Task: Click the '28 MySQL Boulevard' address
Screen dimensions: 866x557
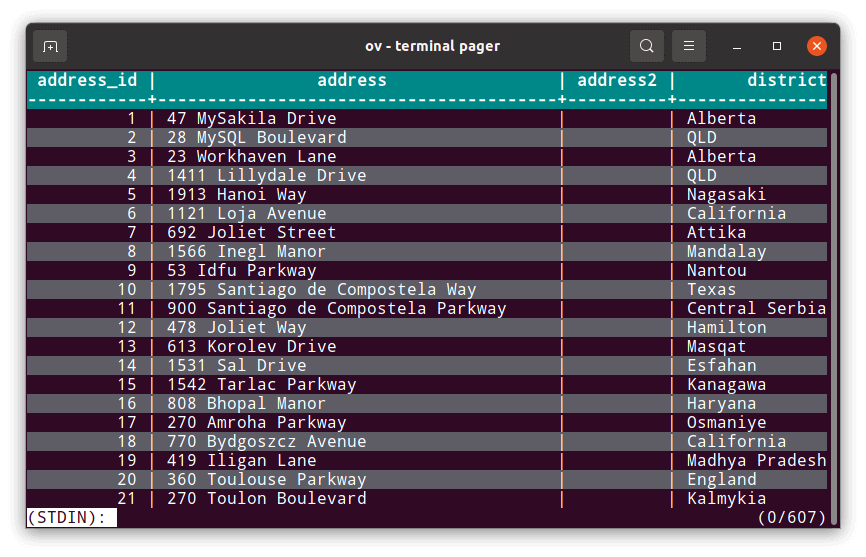Action: [x=257, y=137]
